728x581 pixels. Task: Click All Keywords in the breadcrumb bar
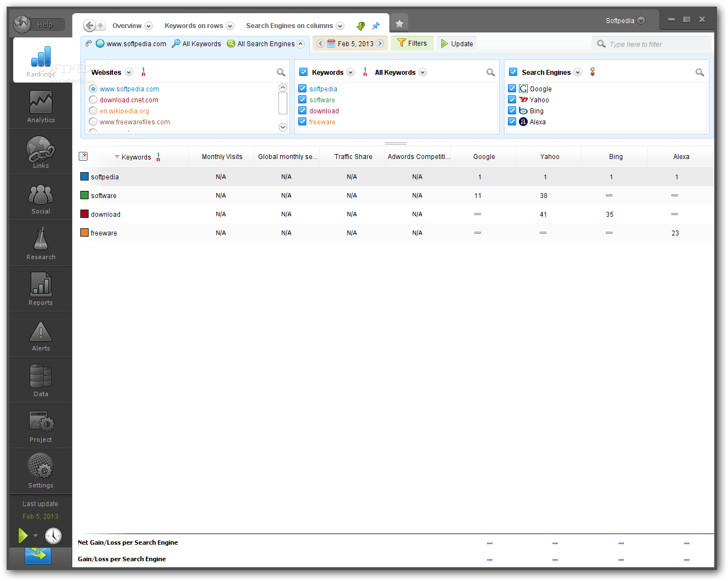coord(196,44)
